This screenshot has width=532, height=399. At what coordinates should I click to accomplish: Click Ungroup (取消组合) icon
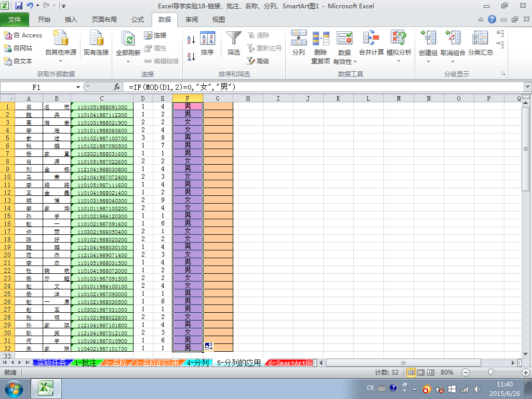tap(453, 37)
